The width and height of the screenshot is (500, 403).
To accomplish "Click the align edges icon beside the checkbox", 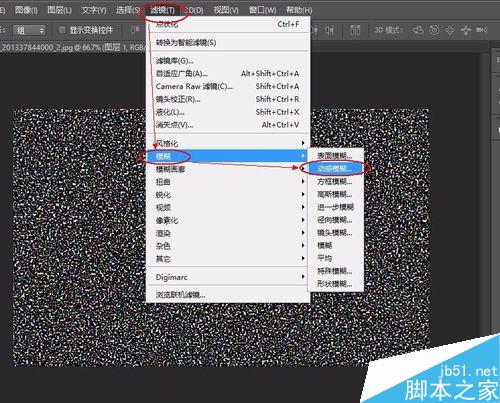I will [x=135, y=30].
